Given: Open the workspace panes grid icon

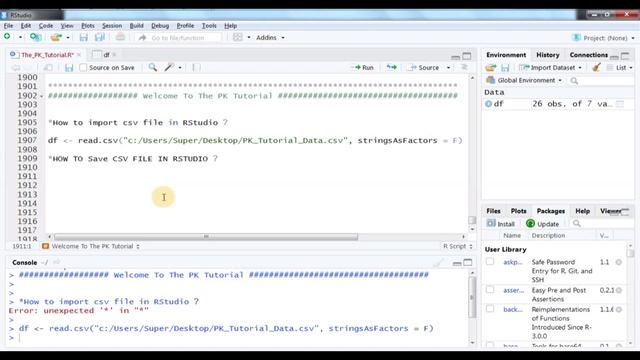Looking at the screenshot, I should [238, 37].
